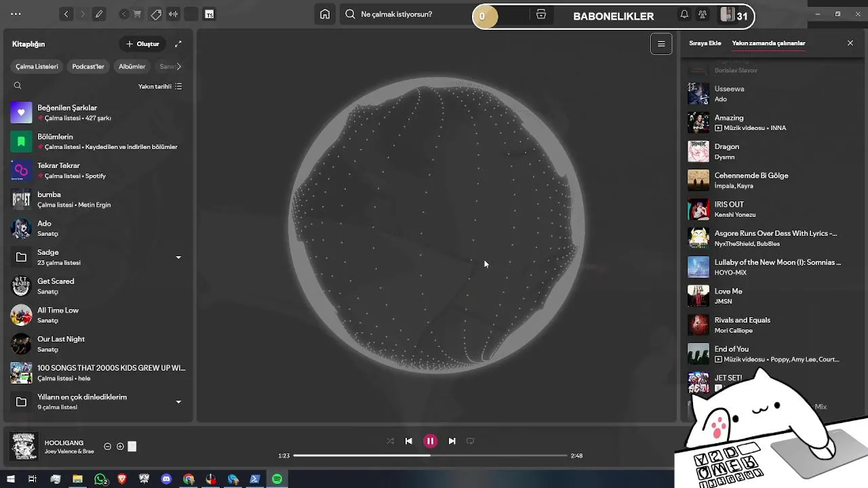The height and width of the screenshot is (488, 868).
Task: Switch to 'Yakın zamanda çalınanlar' tab
Action: click(x=768, y=43)
